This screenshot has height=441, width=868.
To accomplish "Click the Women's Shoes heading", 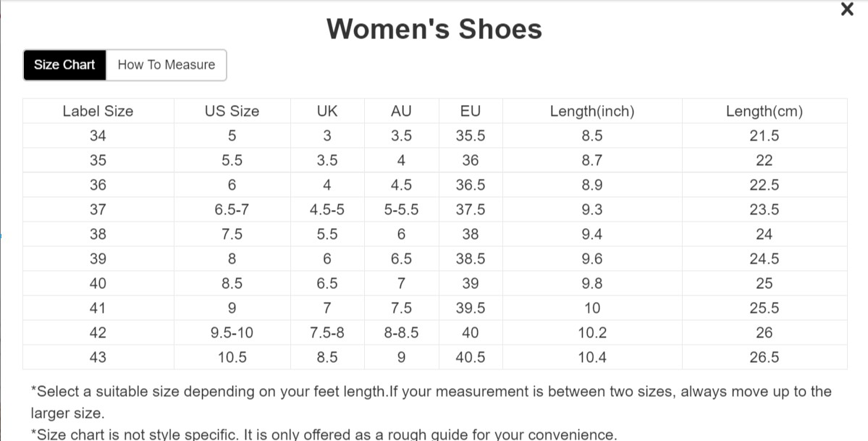I will click(x=434, y=29).
